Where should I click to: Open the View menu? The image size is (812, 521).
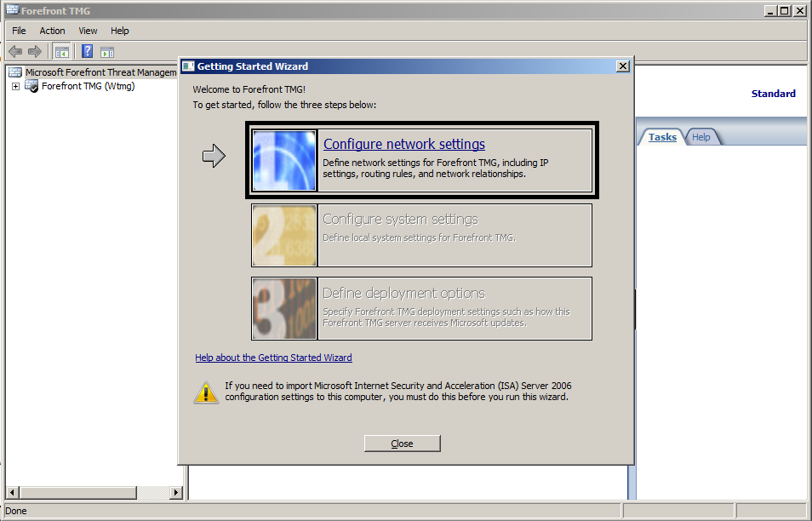pos(88,31)
